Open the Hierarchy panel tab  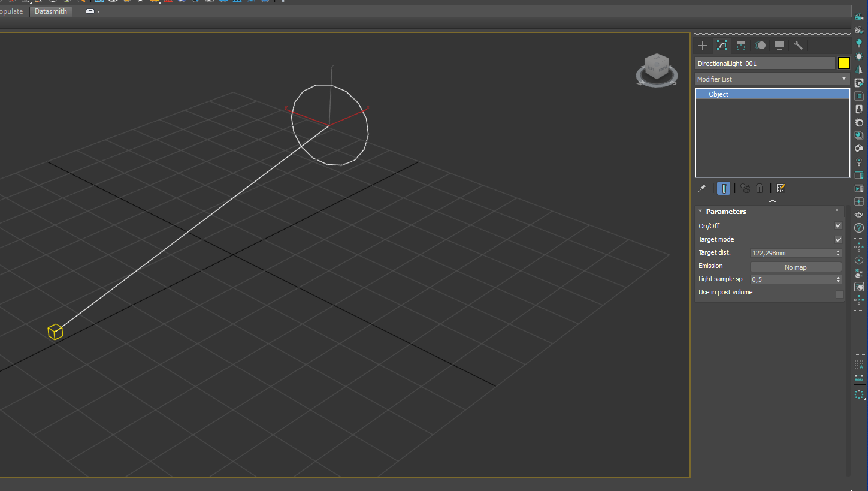pyautogui.click(x=741, y=46)
